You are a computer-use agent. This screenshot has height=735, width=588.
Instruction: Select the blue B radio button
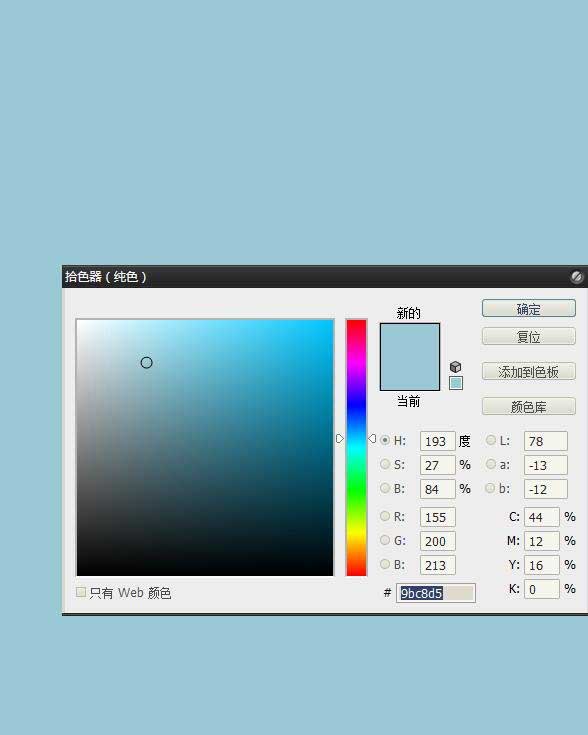[385, 564]
